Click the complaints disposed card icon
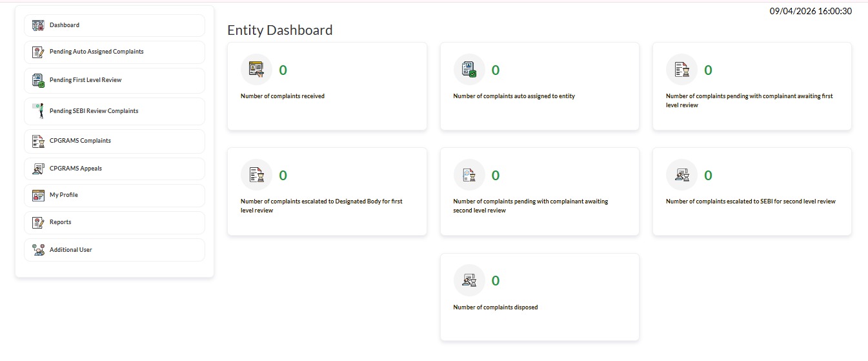 coord(469,280)
